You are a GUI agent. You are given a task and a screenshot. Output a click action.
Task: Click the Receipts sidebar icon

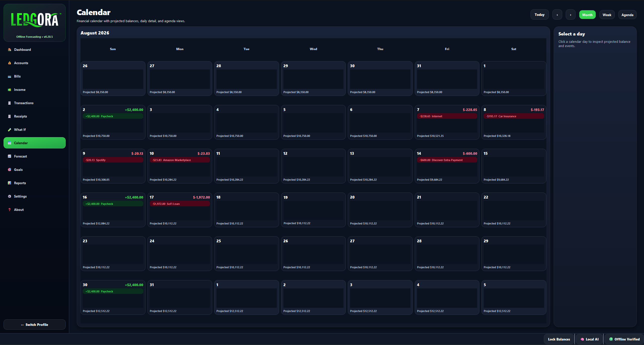10,116
